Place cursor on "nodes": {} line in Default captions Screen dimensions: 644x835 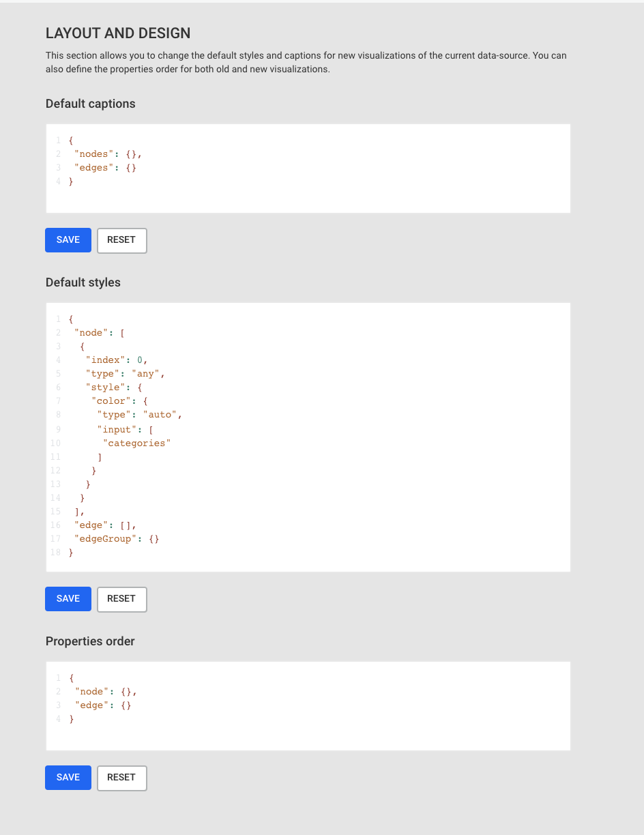(x=108, y=154)
